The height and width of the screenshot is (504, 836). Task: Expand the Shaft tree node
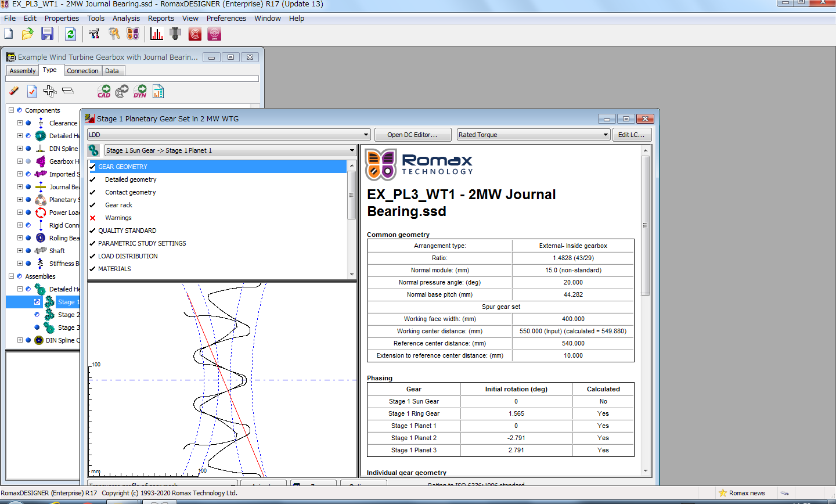[20, 251]
